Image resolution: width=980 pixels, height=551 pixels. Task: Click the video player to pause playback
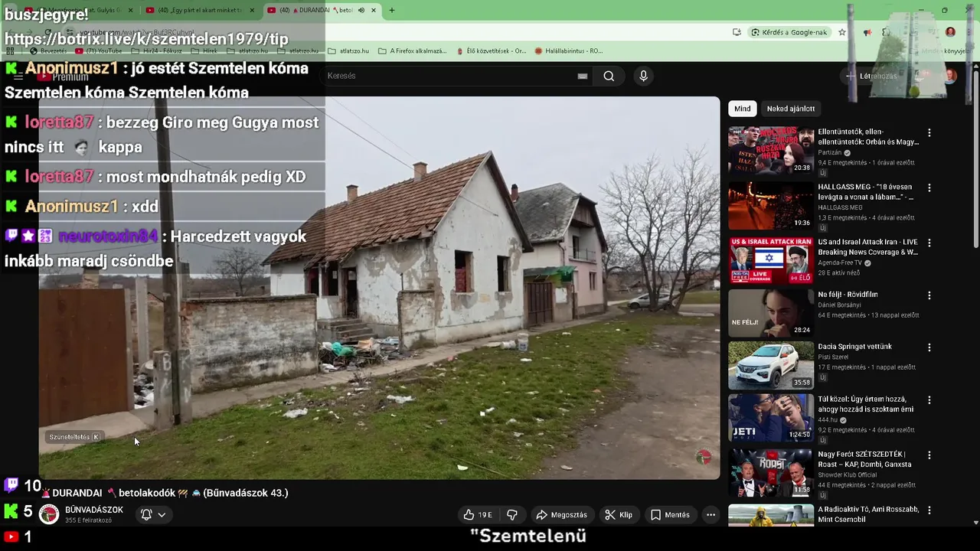[x=379, y=288]
